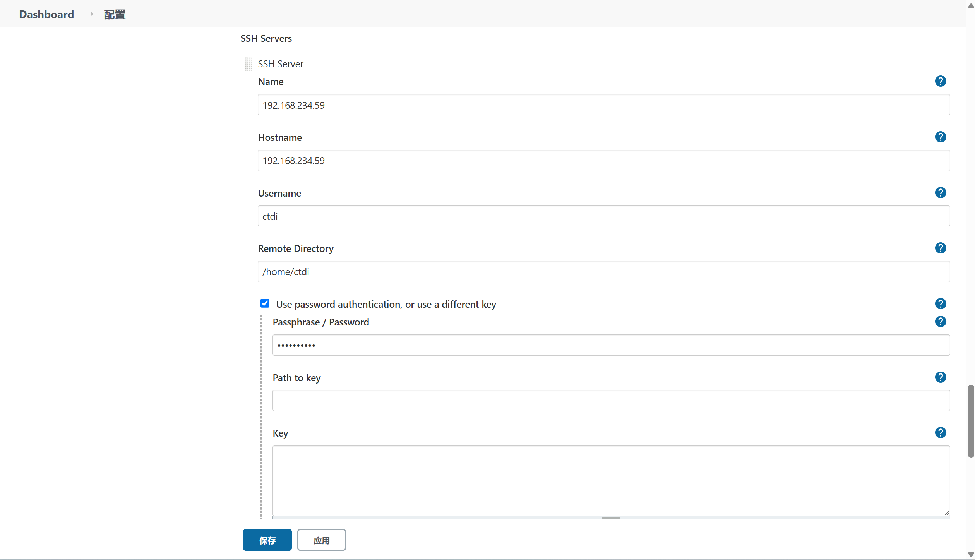Show help for the Username field

click(940, 193)
